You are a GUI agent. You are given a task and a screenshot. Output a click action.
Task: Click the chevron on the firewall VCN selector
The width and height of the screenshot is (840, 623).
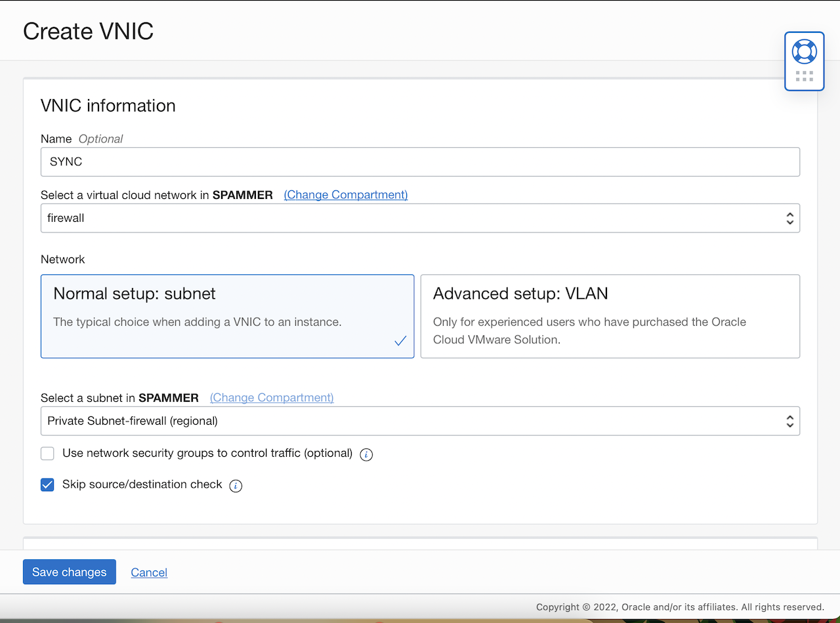[x=789, y=218]
